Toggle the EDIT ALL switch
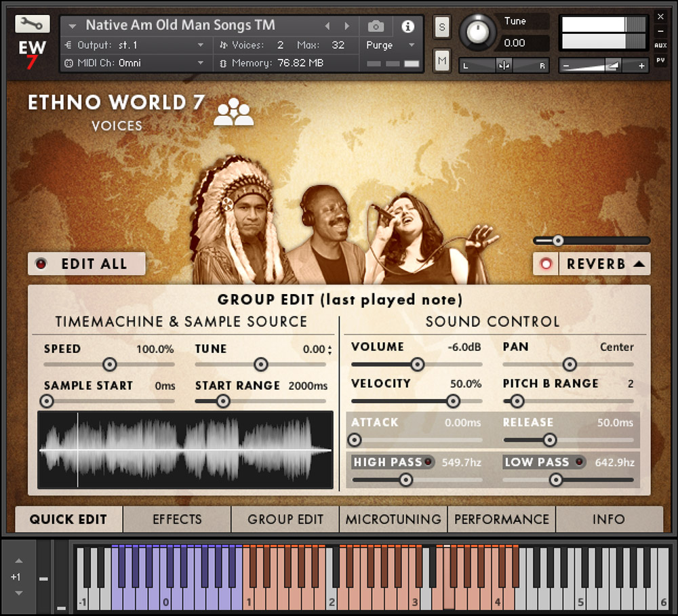Image resolution: width=678 pixels, height=616 pixels. pos(87,264)
